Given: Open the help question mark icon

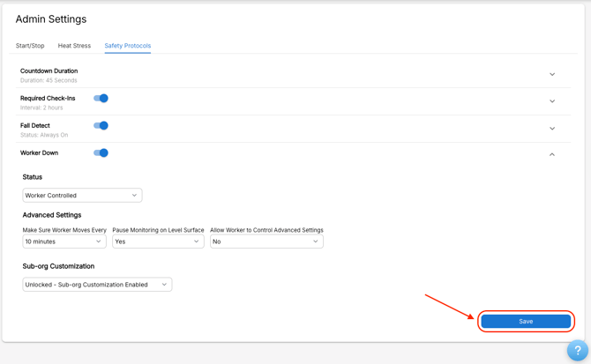Looking at the screenshot, I should [x=577, y=350].
